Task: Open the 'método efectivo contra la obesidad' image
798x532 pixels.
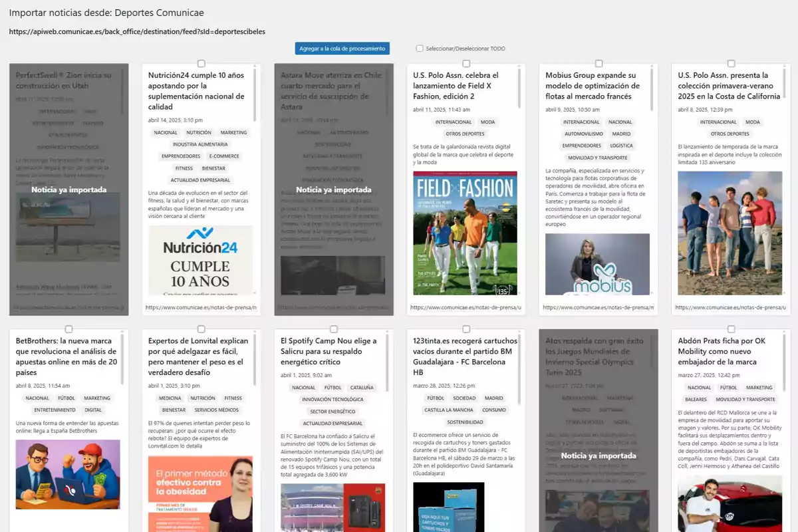Action: (200, 493)
